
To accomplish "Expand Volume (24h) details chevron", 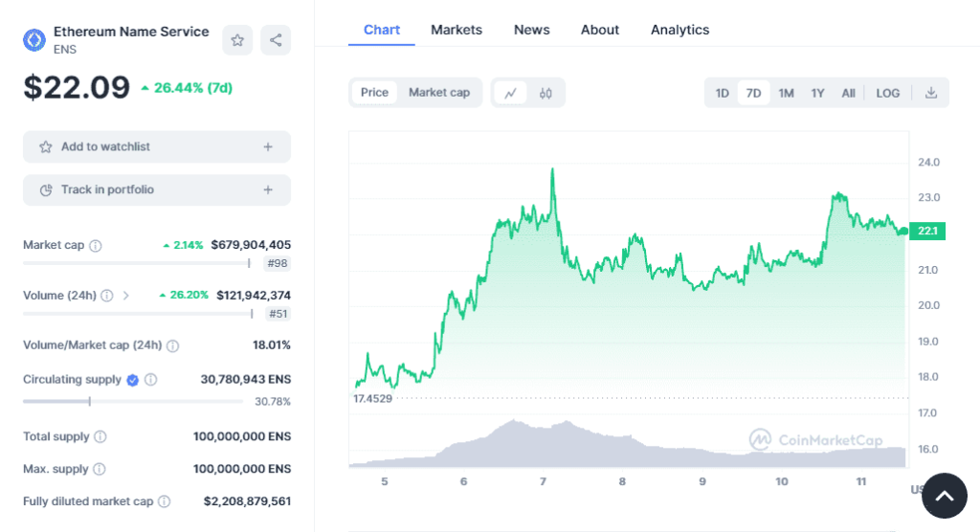I will click(x=126, y=296).
